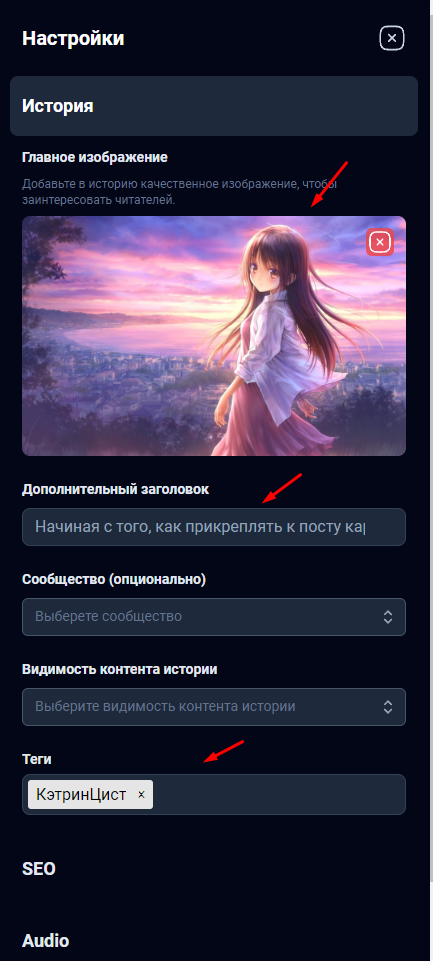Viewport: 433px width, 961px height.
Task: Focus the Дополнительный заголовок text field
Action: pyautogui.click(x=213, y=526)
